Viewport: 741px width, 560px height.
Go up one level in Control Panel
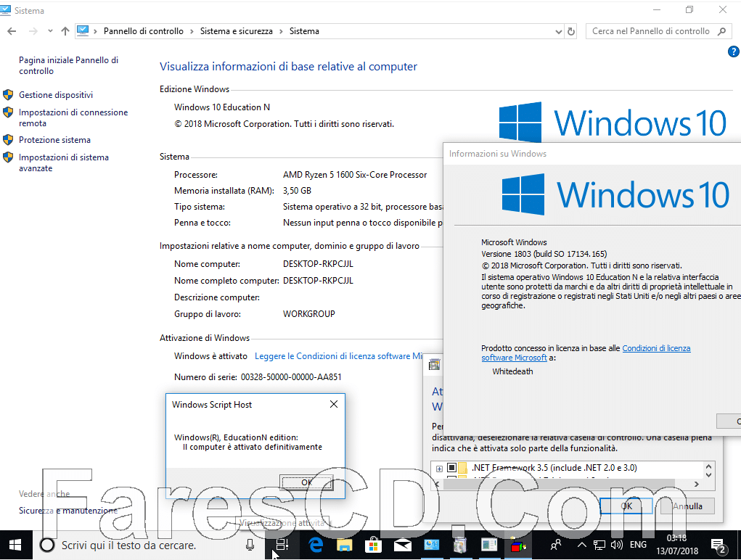(65, 31)
